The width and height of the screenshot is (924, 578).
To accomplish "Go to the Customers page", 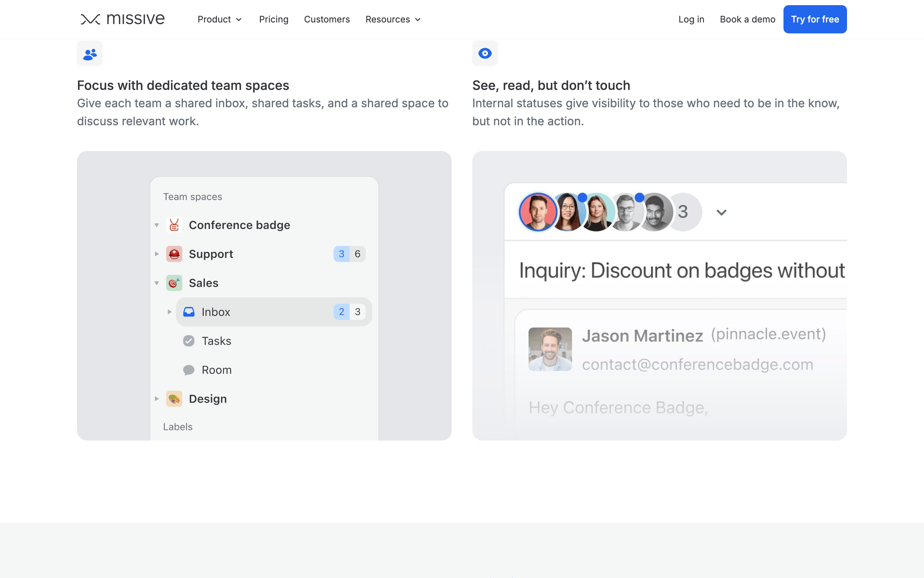I will 327,19.
